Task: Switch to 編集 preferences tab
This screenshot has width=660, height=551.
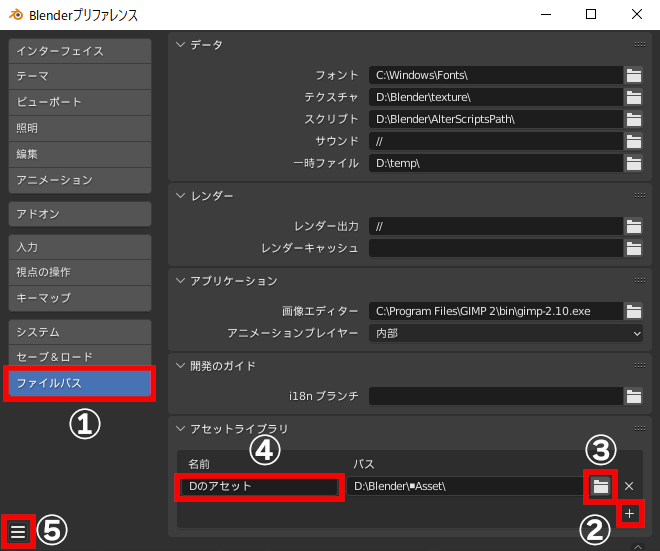Action: point(80,154)
